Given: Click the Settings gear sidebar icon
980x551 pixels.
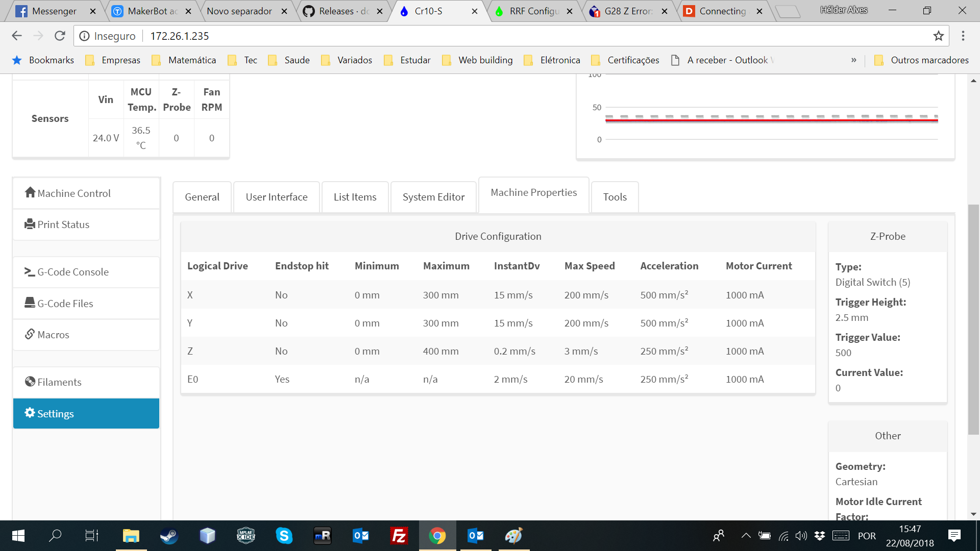Looking at the screenshot, I should click(29, 413).
